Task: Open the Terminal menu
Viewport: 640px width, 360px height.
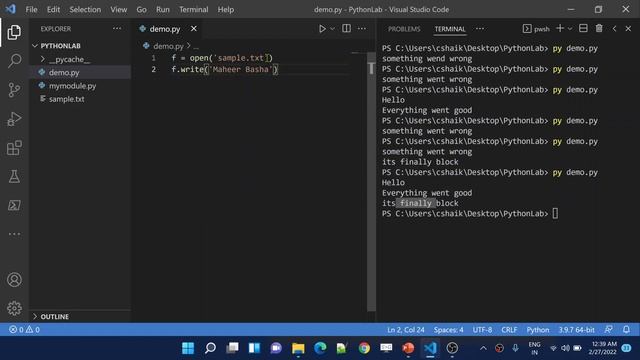Action: coord(193,9)
